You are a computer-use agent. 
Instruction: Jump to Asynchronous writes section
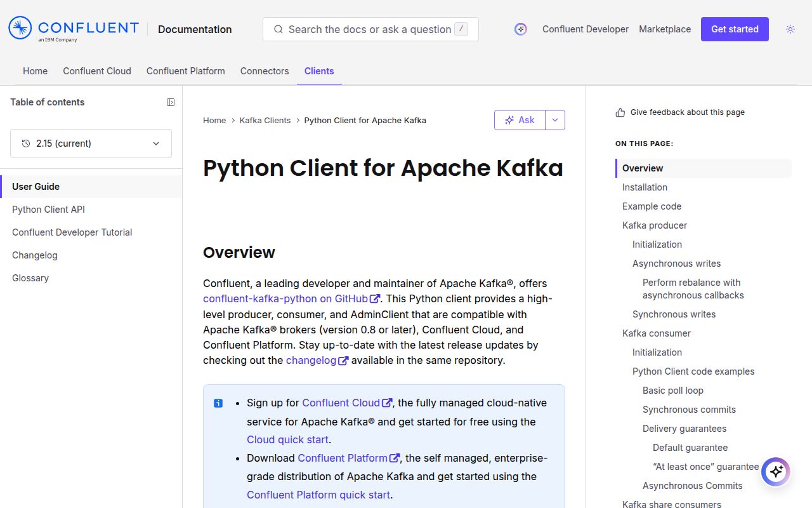(676, 264)
